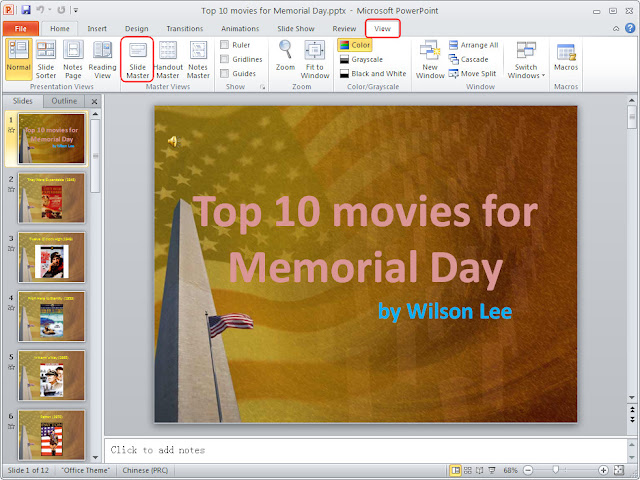Expand the Switch Windows dropdown
Screen dimensions: 640x480
point(526,59)
